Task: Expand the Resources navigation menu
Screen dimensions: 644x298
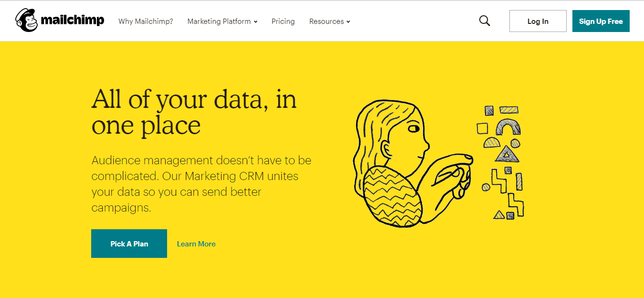Action: 327,21
